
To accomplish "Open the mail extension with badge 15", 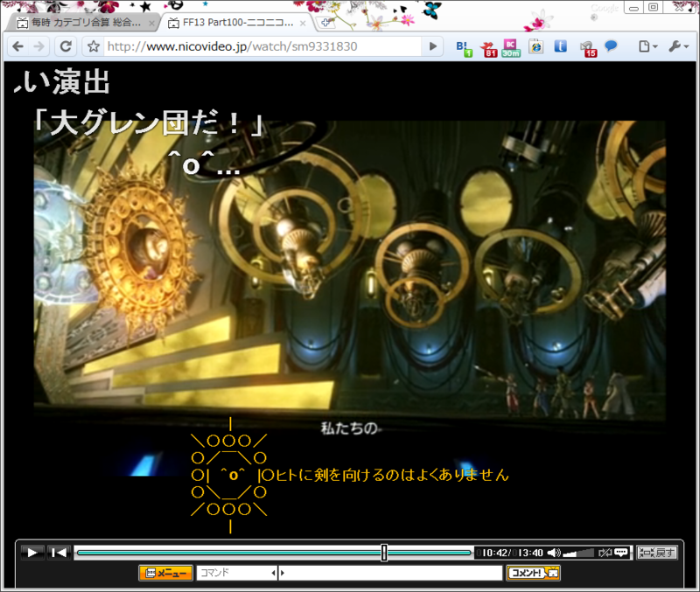I will (588, 48).
